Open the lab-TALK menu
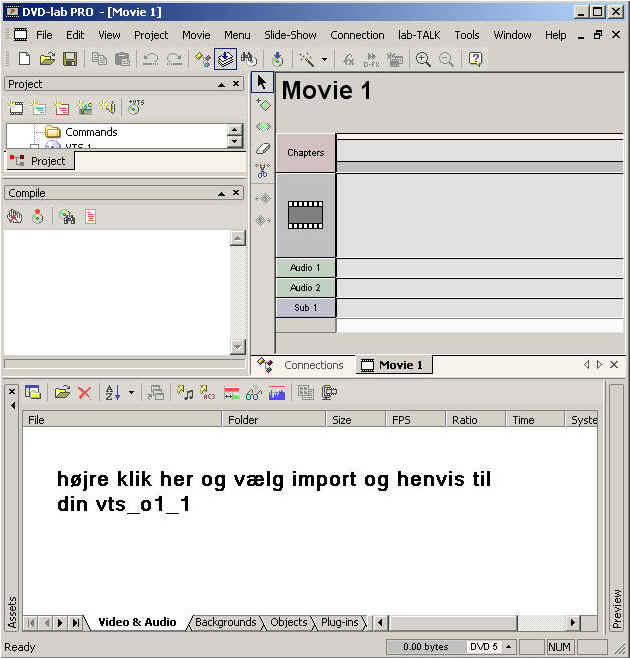Viewport: 630px width, 659px height. click(x=419, y=35)
